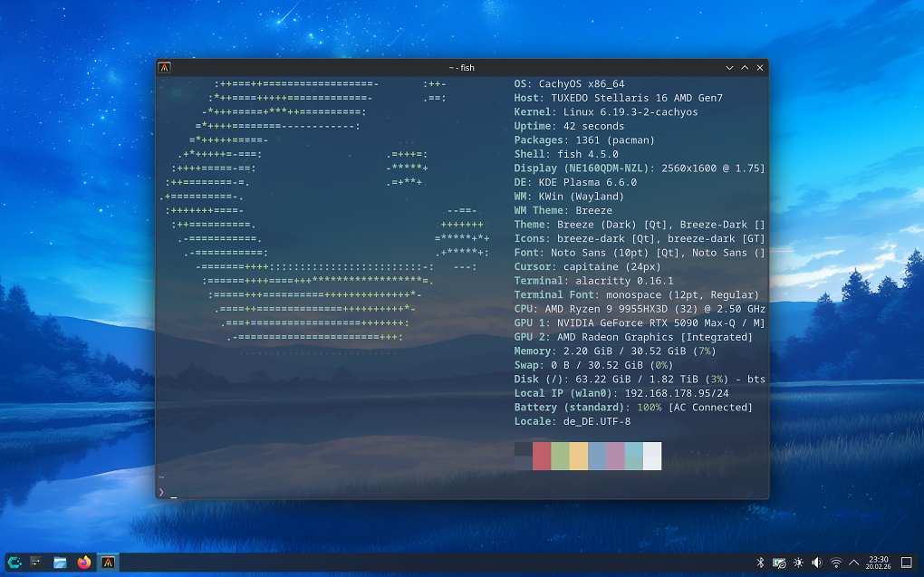Close the fish terminal window
924x577 pixels.
760,68
